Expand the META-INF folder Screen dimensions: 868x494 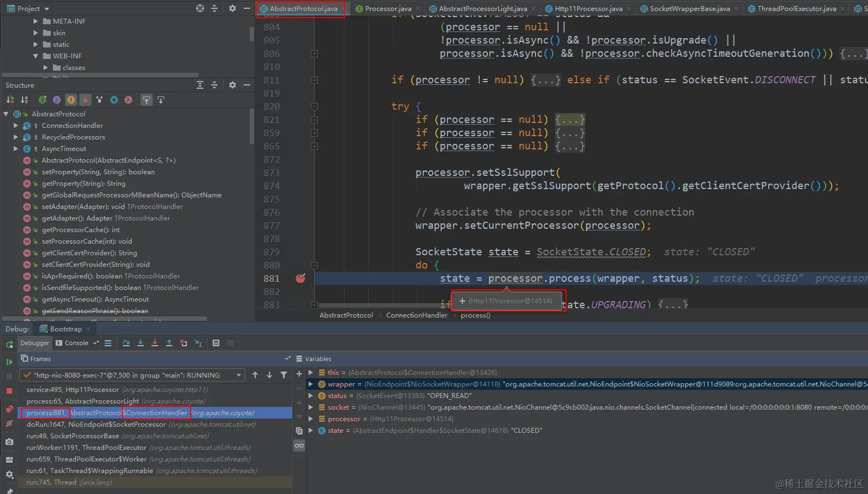pyautogui.click(x=36, y=21)
